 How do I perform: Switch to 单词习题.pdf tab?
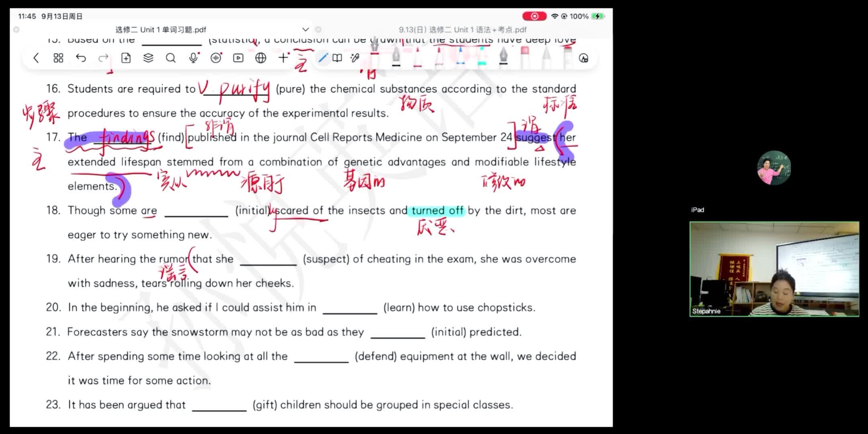click(x=161, y=29)
